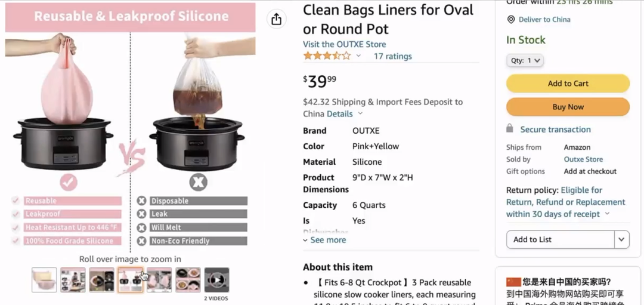Expand the rating breakdown chevron next to stars
The width and height of the screenshot is (644, 305).
358,56
